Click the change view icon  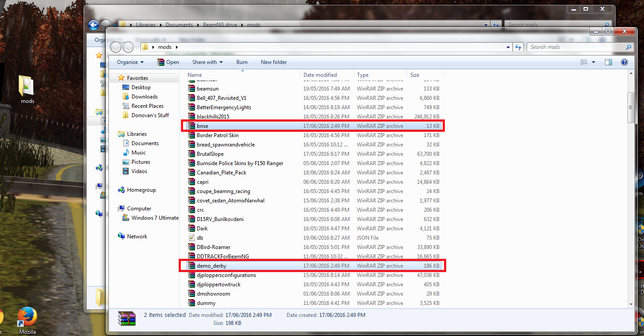(x=584, y=62)
